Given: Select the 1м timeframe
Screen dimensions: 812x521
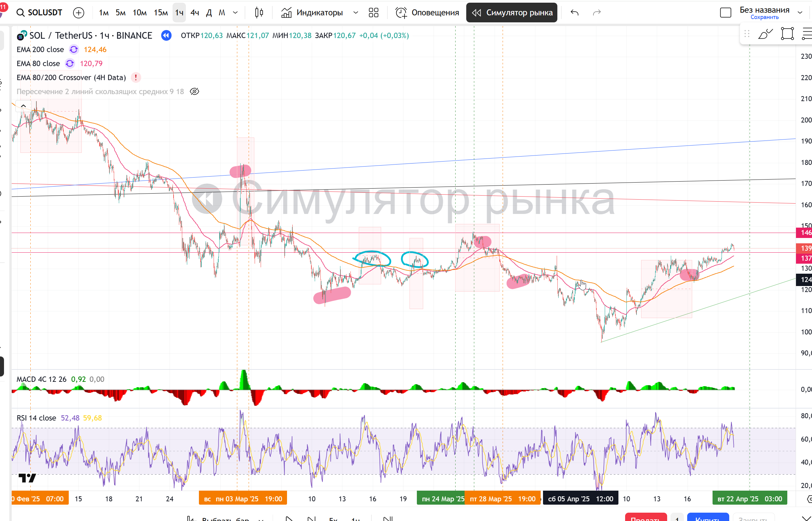Looking at the screenshot, I should click(x=103, y=13).
